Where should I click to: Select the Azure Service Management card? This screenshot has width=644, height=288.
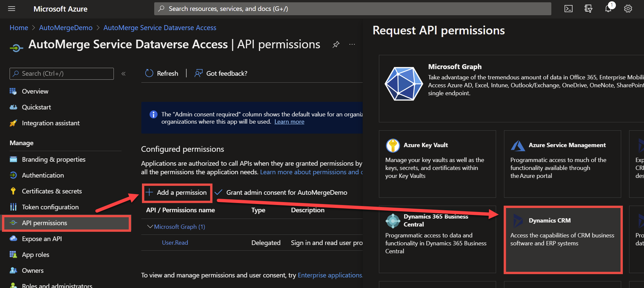[562, 164]
